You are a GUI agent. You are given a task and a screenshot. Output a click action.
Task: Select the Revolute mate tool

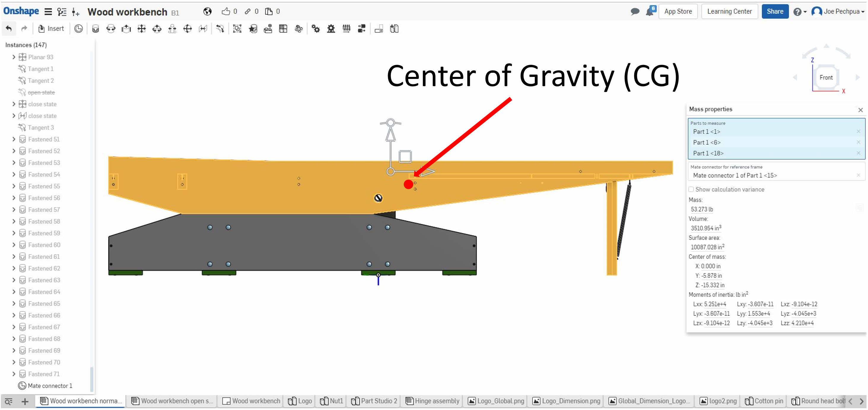click(111, 29)
